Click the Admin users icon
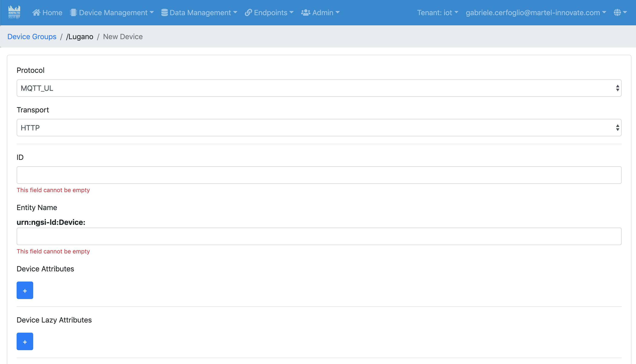636x364 pixels. [x=306, y=12]
